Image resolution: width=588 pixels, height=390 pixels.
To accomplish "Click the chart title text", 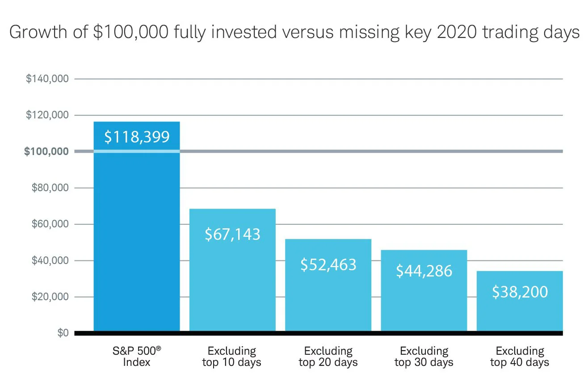I will pos(294,33).
